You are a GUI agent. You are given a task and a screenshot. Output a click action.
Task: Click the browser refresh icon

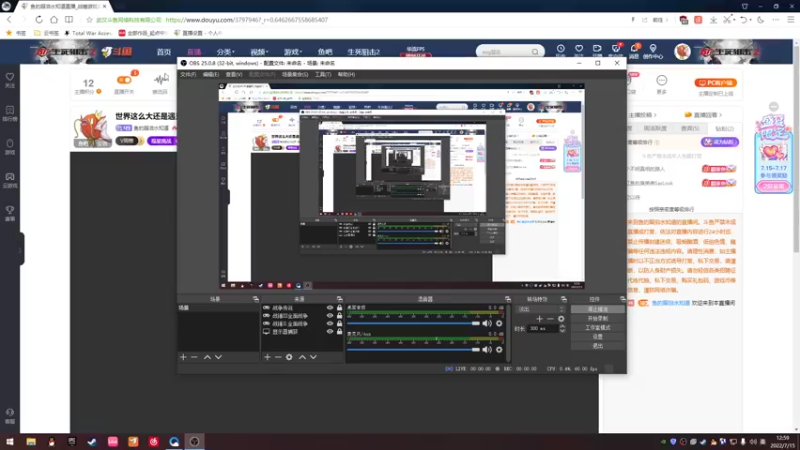[x=39, y=19]
